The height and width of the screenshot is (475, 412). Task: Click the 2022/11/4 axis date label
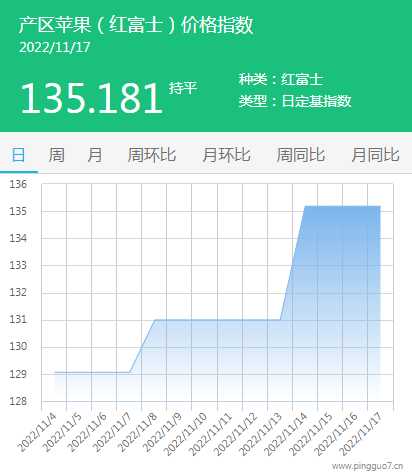(x=37, y=432)
